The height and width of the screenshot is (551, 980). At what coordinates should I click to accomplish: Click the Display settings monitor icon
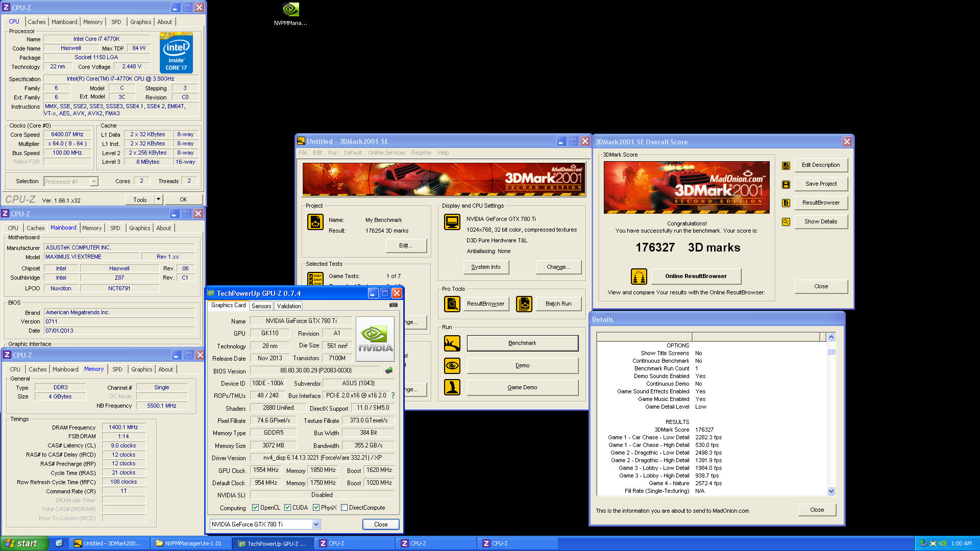tap(452, 222)
